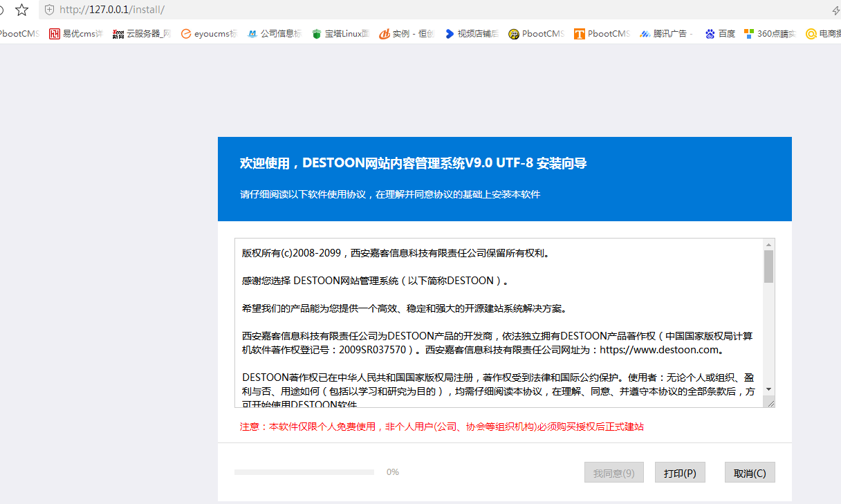
Task: Click the disabled 我同意(9) button
Action: click(614, 473)
